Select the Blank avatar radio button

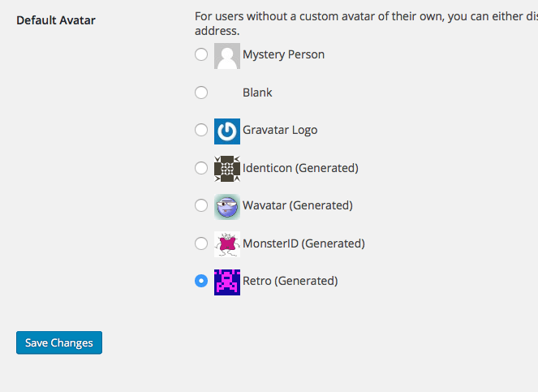(201, 93)
